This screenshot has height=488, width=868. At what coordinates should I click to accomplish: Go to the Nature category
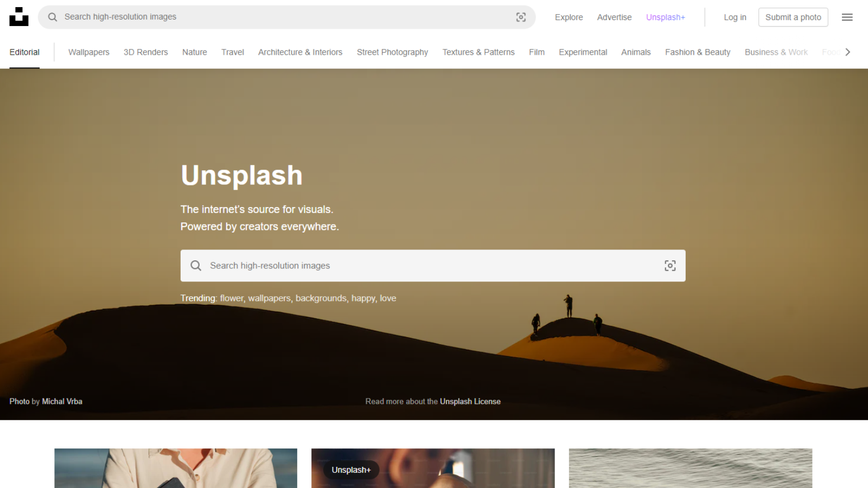195,52
